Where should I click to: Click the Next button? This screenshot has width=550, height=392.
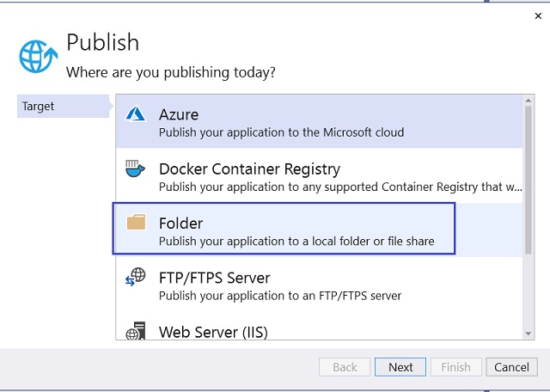coord(400,367)
